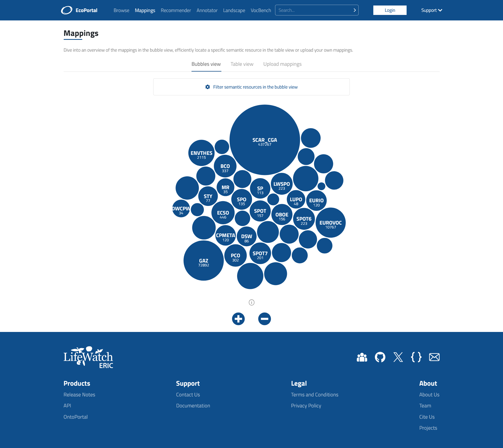Switch to the Table view tab
Image resolution: width=503 pixels, height=448 pixels.
click(x=242, y=64)
